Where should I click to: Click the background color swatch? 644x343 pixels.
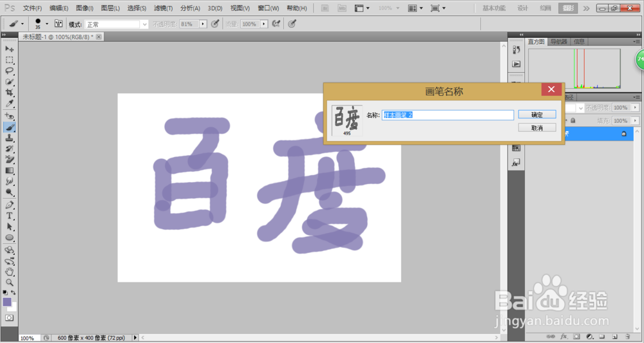click(13, 308)
